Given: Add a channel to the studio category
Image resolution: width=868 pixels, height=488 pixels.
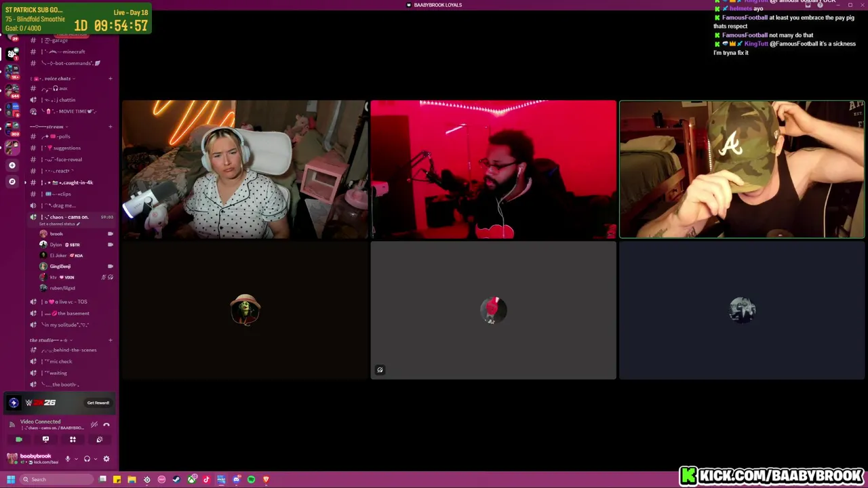Looking at the screenshot, I should [111, 340].
